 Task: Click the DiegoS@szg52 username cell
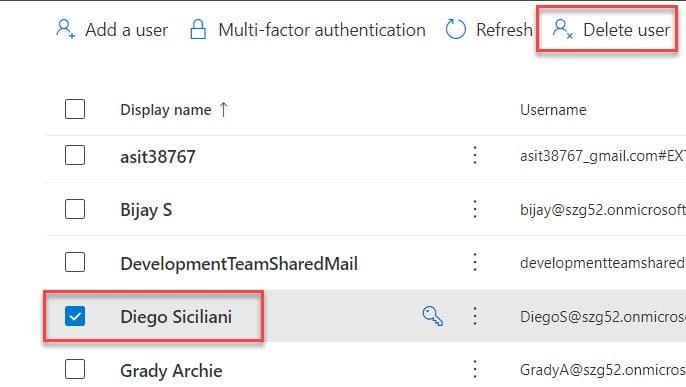click(603, 316)
